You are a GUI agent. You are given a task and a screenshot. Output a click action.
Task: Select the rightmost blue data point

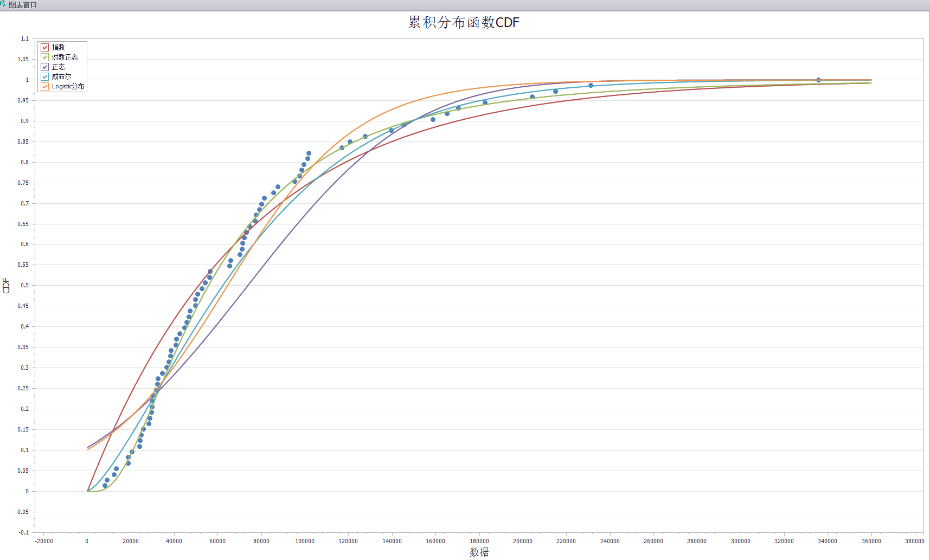point(818,80)
